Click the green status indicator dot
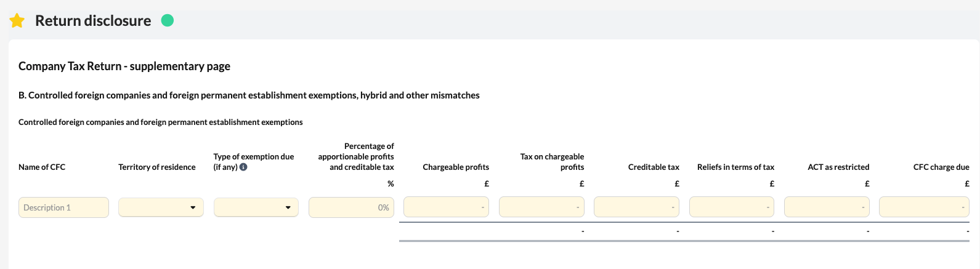 [x=167, y=20]
